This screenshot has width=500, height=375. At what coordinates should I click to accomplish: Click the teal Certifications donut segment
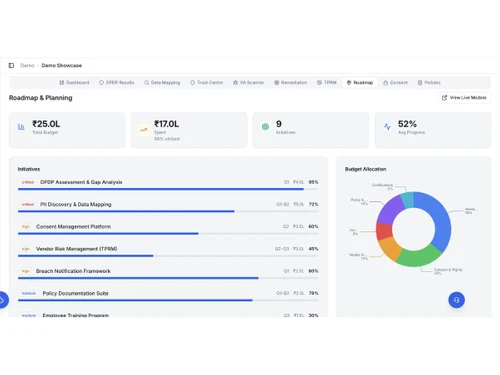tap(408, 199)
